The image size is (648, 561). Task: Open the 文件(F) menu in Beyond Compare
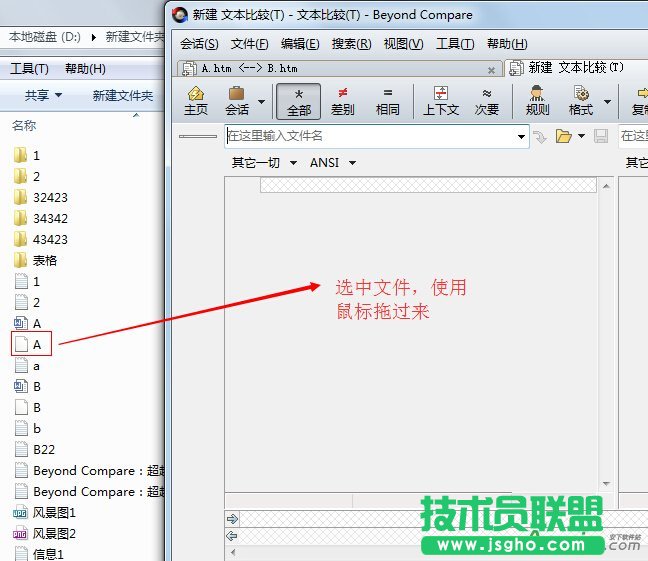coord(249,44)
